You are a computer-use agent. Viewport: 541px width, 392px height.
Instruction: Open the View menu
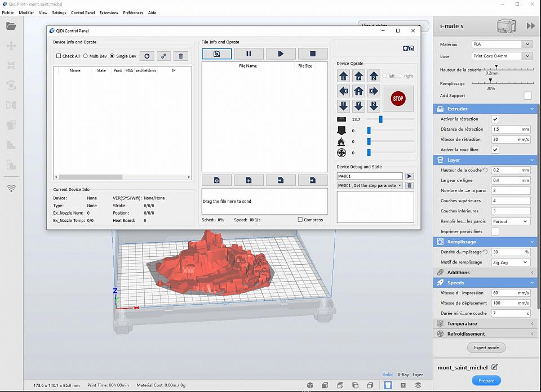43,13
